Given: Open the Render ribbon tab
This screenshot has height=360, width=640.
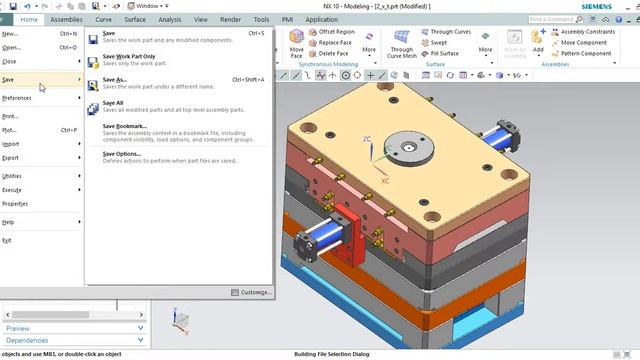Looking at the screenshot, I should 230,20.
